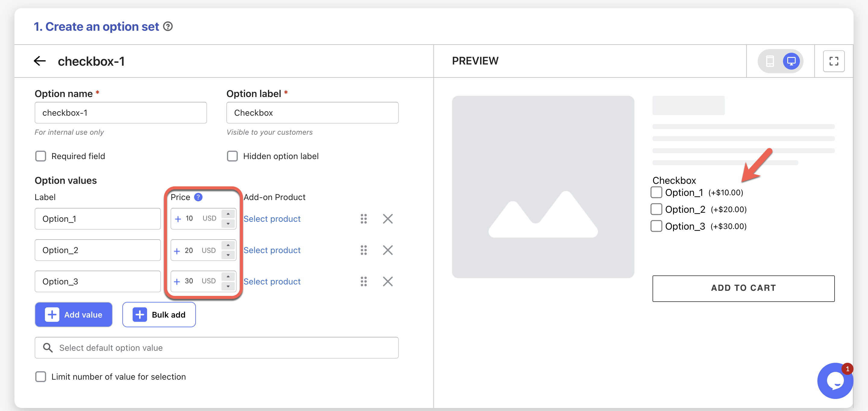This screenshot has height=411, width=868.
Task: Decrease the Option_3 price with down stepper
Action: (x=228, y=286)
